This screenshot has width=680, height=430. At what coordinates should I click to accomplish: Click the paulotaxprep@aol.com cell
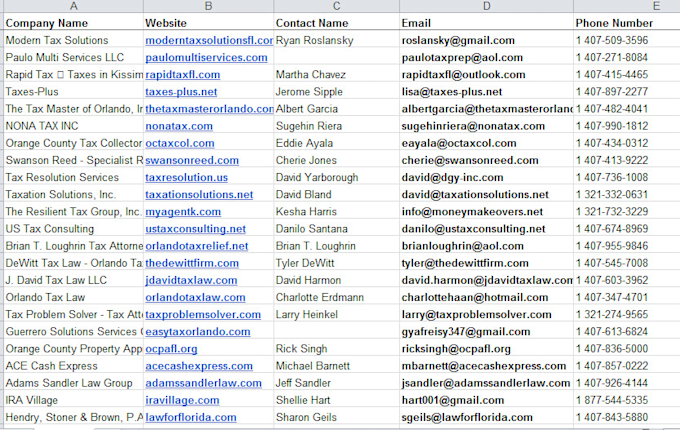pos(487,57)
